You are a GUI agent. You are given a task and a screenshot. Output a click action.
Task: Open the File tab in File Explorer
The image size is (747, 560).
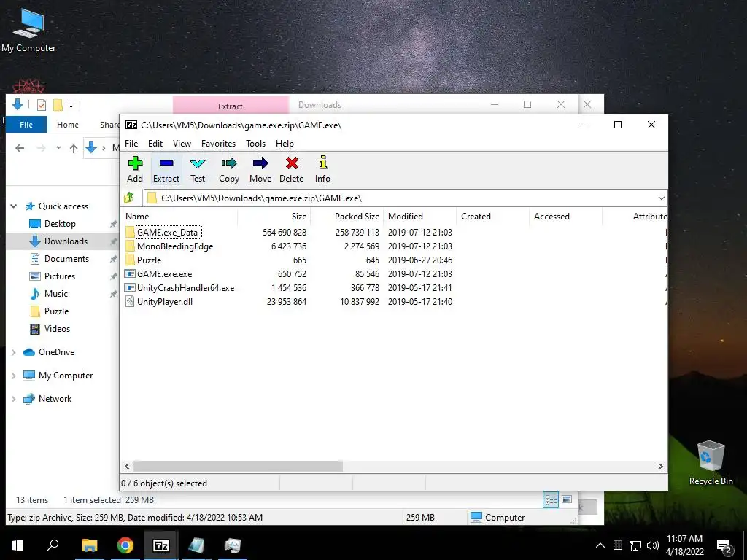click(x=26, y=125)
